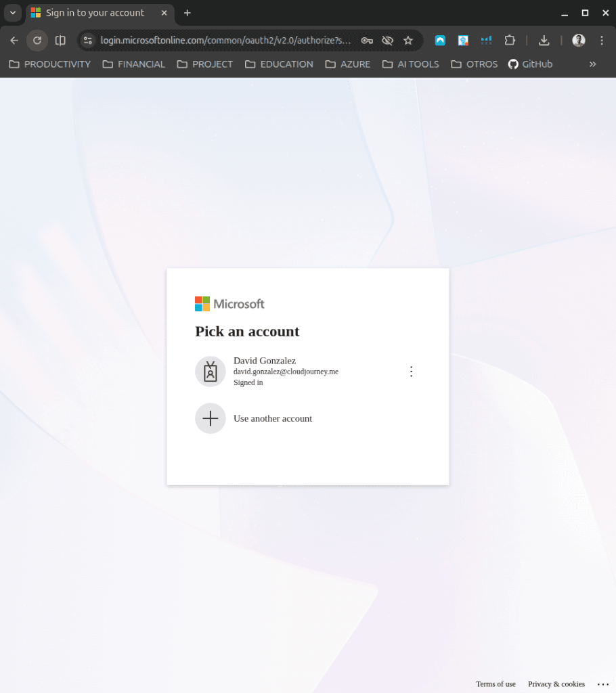The width and height of the screenshot is (616, 693).
Task: Click the third-party tracking protection eye icon
Action: coord(387,41)
